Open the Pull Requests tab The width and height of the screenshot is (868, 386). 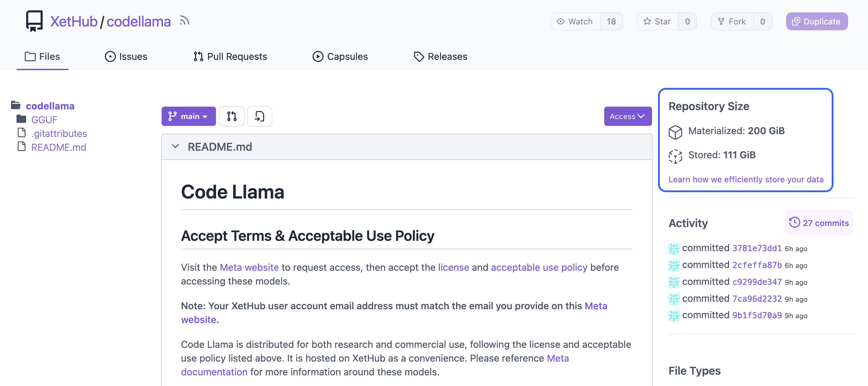click(230, 56)
